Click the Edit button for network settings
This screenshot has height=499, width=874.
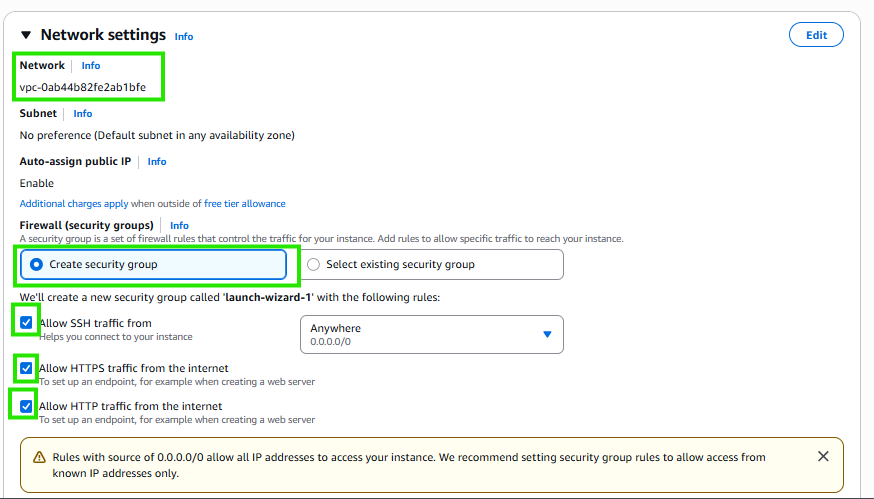point(816,35)
